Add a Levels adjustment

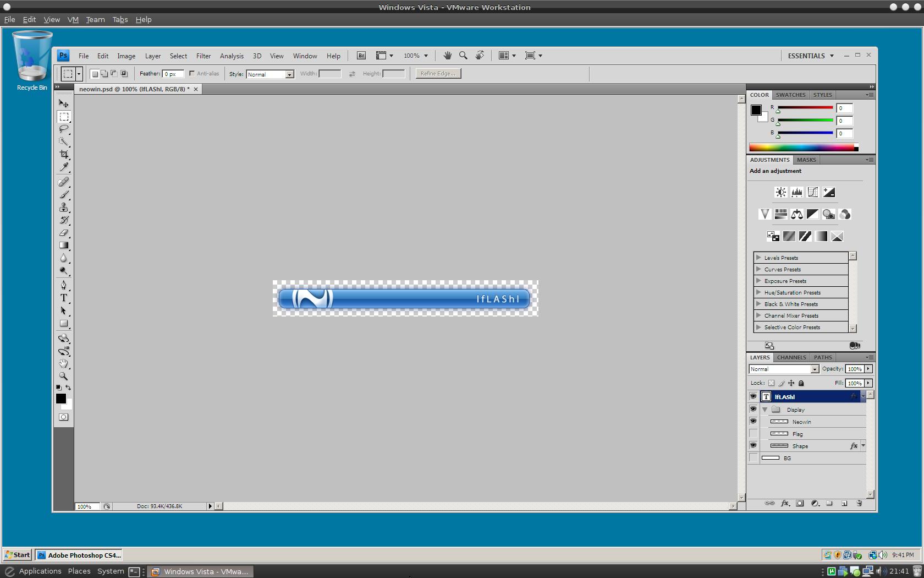pos(796,192)
